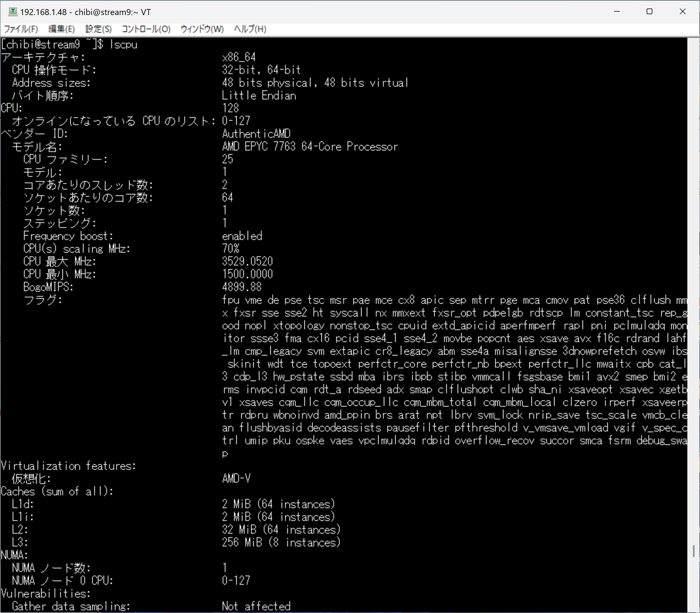Open the 設定(S) menu
The height and width of the screenshot is (613, 700).
98,29
